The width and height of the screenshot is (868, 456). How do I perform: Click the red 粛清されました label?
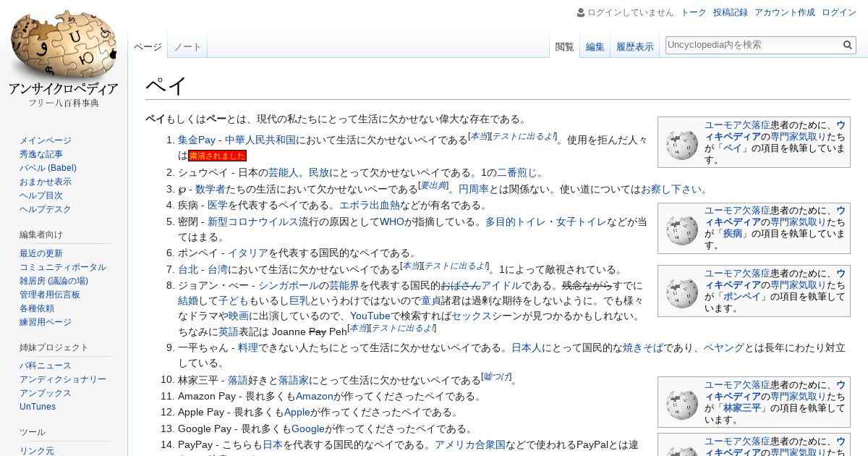(x=217, y=156)
